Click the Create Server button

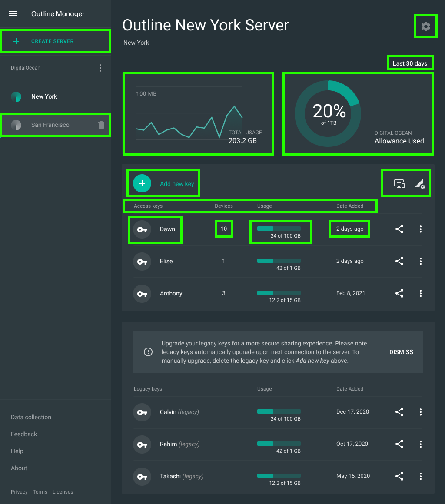pyautogui.click(x=52, y=41)
